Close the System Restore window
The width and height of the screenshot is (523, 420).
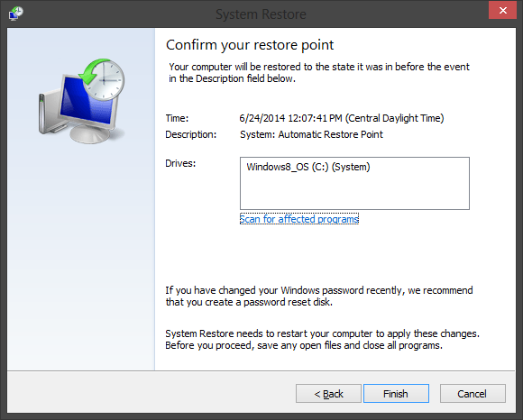502,10
